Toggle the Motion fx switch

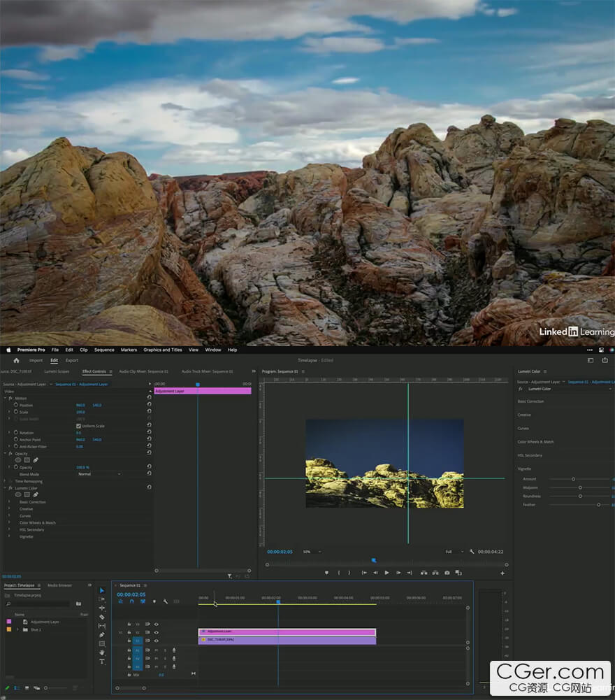pyautogui.click(x=10, y=398)
